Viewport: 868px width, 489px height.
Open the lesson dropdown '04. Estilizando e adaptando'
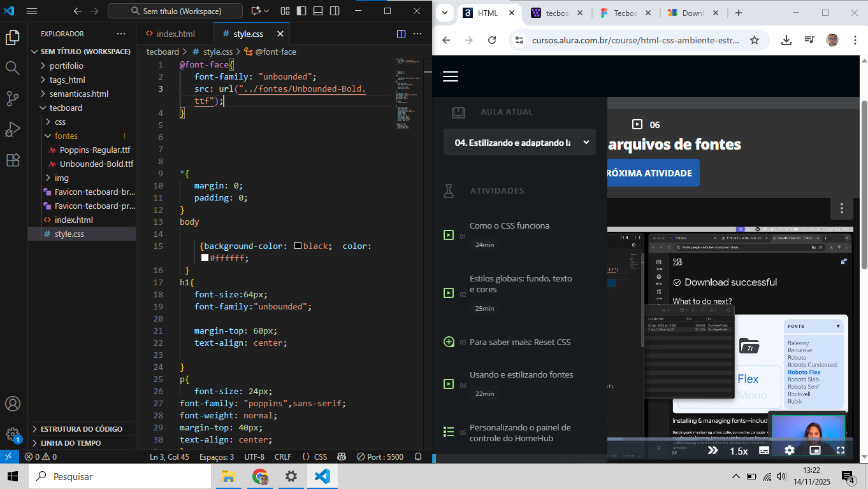[519, 143]
